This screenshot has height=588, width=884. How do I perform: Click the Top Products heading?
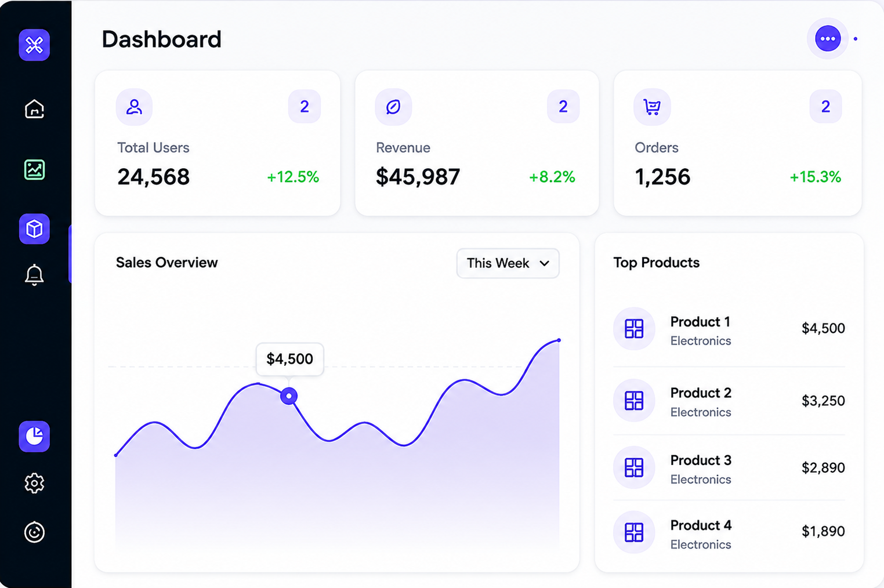[657, 263]
